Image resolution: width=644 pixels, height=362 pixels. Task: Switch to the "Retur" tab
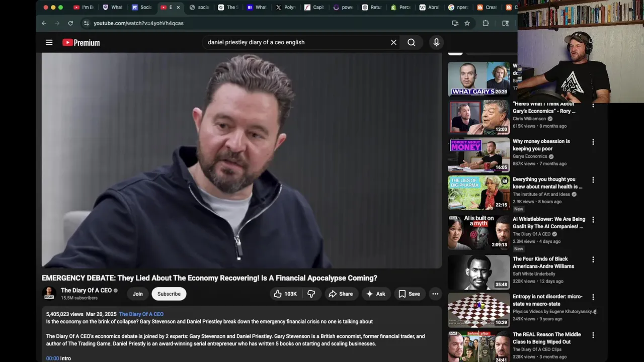[x=372, y=8]
